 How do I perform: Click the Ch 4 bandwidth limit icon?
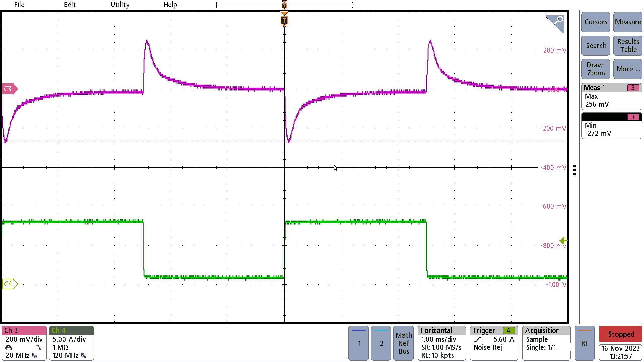pos(84,355)
